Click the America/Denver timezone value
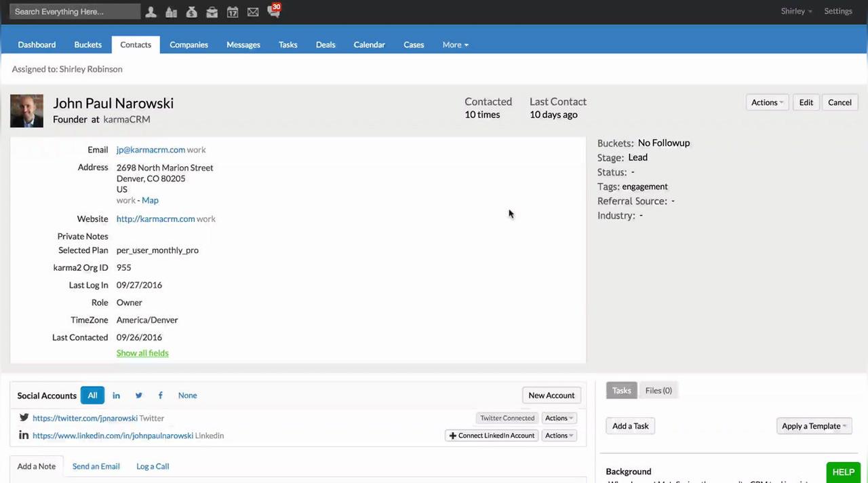 point(147,320)
